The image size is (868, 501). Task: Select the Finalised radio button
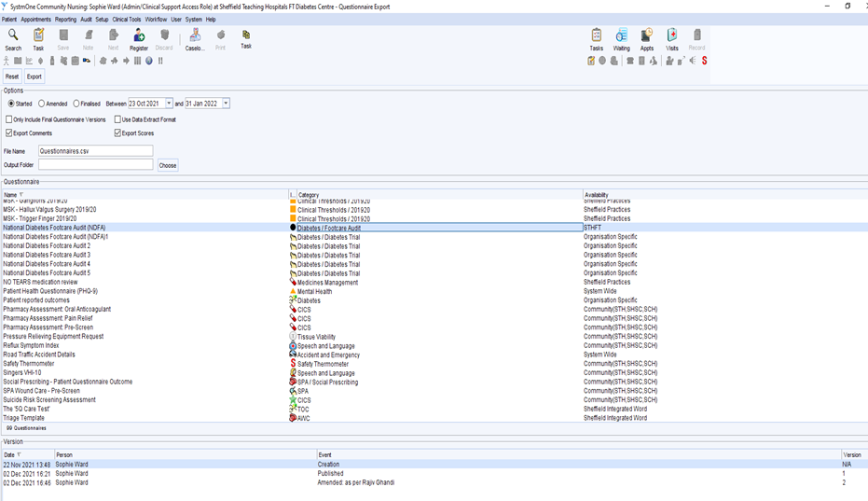tap(76, 104)
